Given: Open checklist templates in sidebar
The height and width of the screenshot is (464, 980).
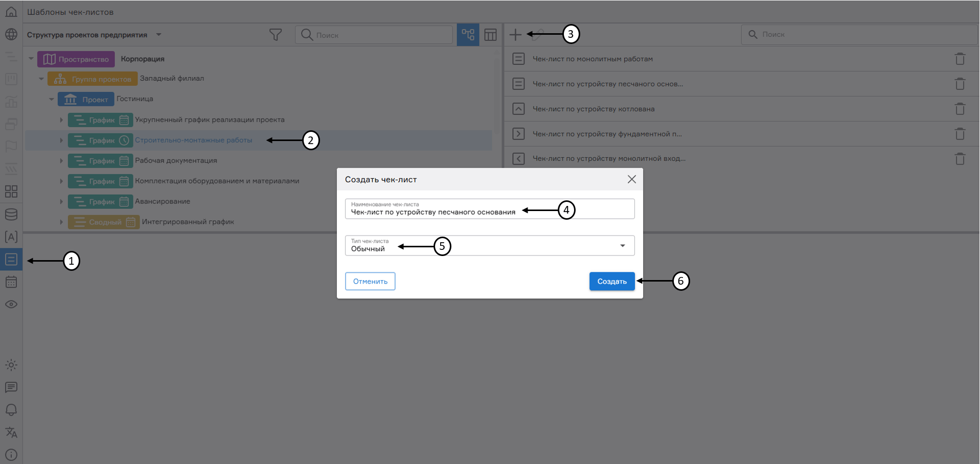Looking at the screenshot, I should click(11, 260).
